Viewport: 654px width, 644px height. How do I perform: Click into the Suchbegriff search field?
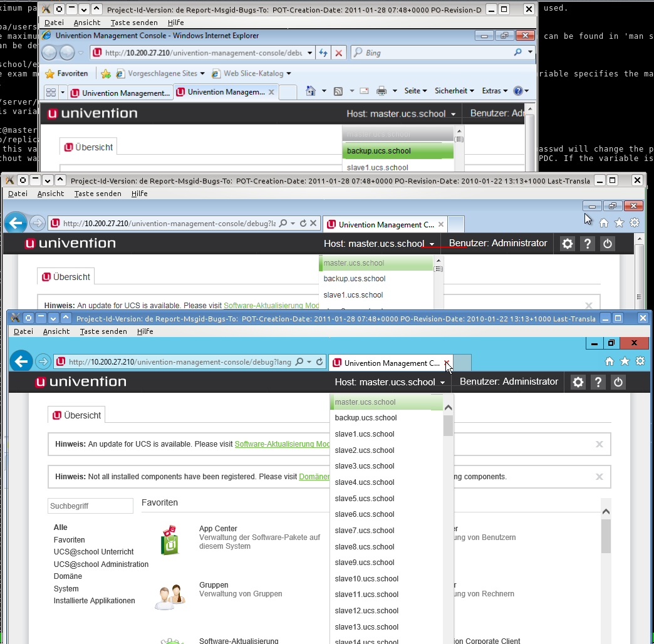(x=90, y=506)
